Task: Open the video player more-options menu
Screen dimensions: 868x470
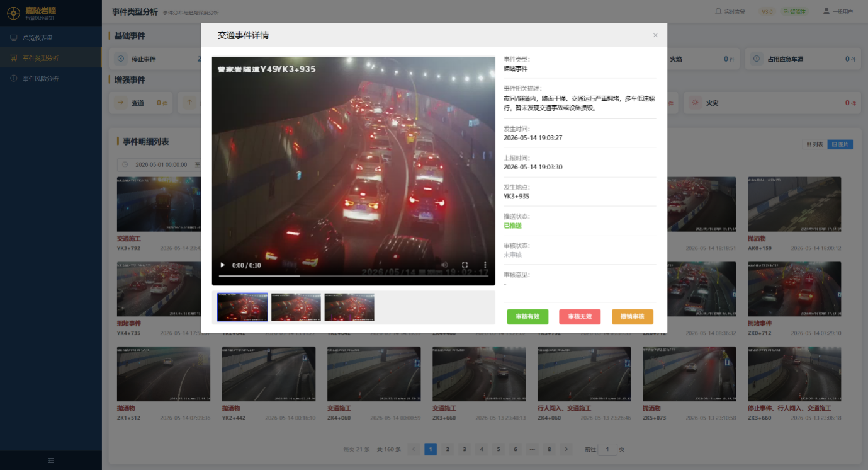Action: (x=485, y=265)
